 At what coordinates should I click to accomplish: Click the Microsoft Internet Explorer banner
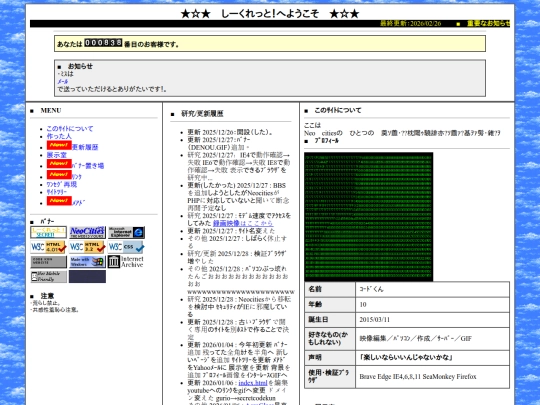tap(126, 232)
